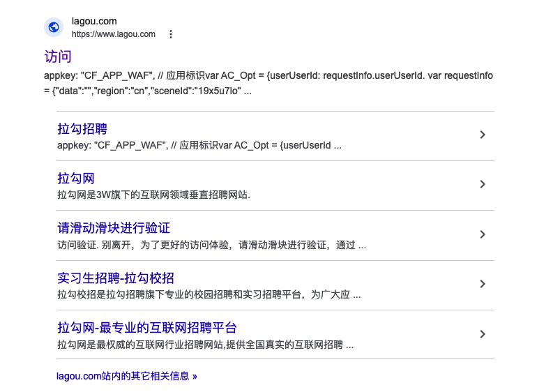This screenshot has height=392, width=560.
Task: Open the 拉勾招聘 sitelink
Action: tap(82, 128)
